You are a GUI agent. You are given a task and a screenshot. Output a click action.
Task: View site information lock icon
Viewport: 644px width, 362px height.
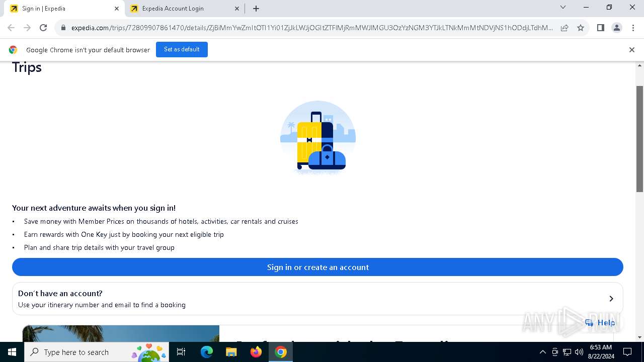63,28
